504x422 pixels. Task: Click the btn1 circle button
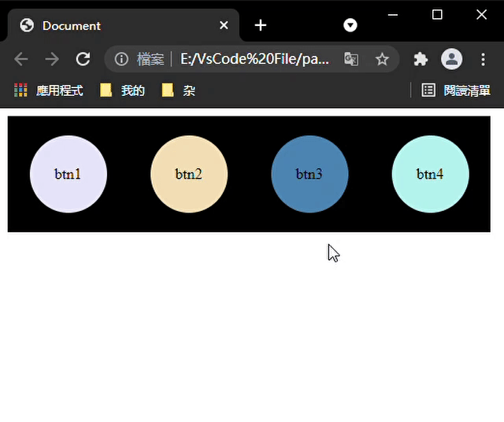click(69, 174)
